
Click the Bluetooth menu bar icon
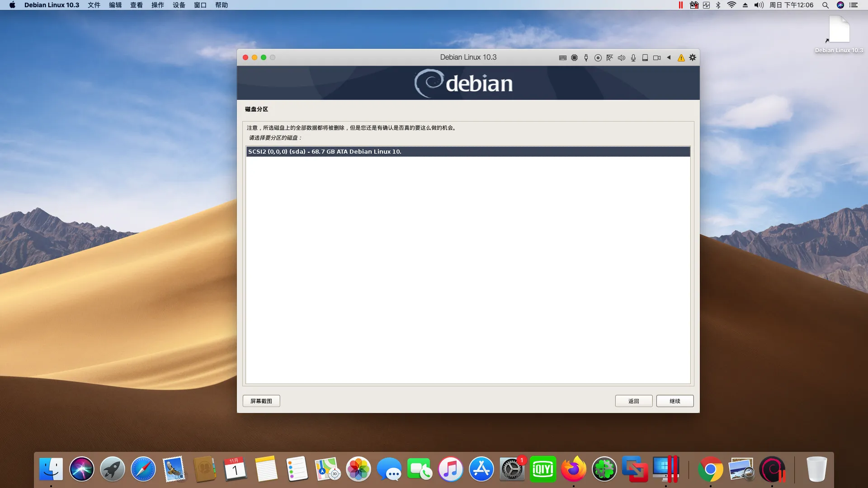tap(718, 5)
